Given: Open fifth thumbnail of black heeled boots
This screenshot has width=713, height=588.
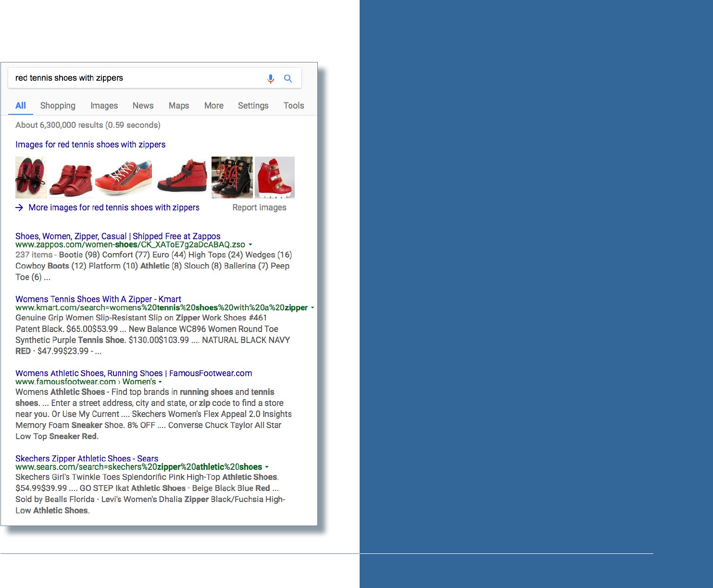Looking at the screenshot, I should pyautogui.click(x=232, y=177).
